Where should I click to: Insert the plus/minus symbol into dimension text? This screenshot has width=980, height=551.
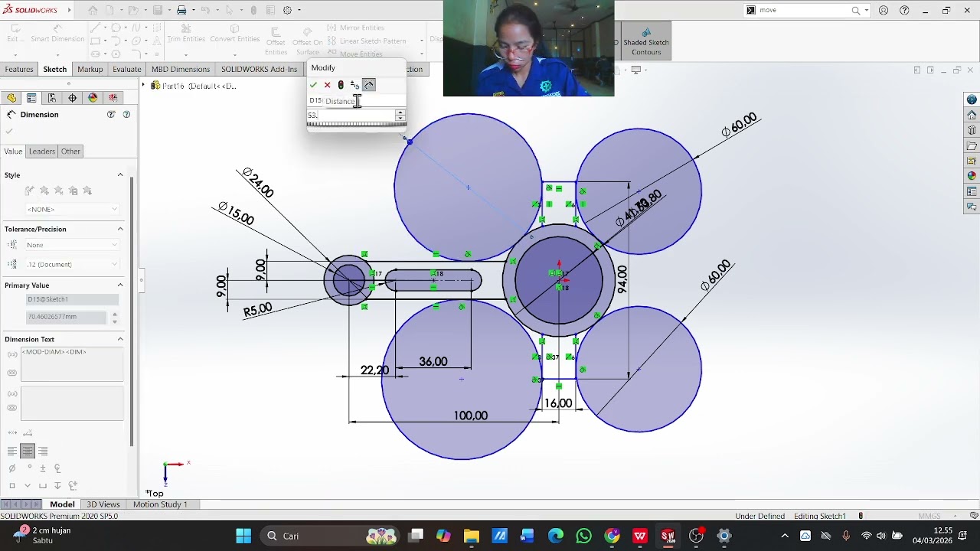(43, 468)
